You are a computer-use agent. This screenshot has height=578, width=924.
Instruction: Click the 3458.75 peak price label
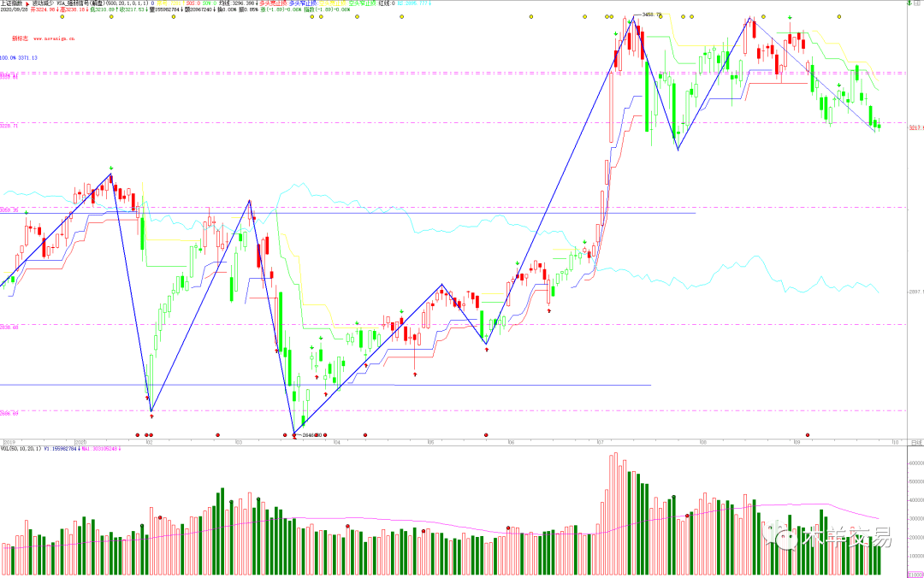tap(652, 15)
